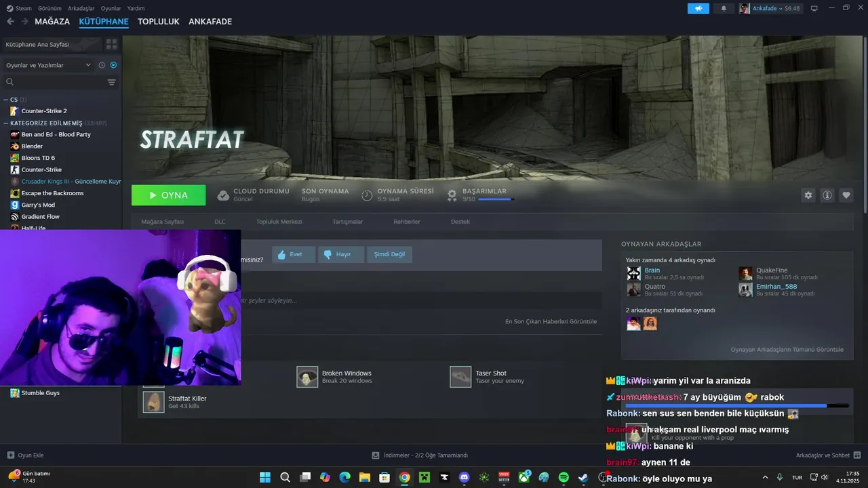This screenshot has height=488, width=868.
Task: Open the Rehberler link
Action: point(407,222)
